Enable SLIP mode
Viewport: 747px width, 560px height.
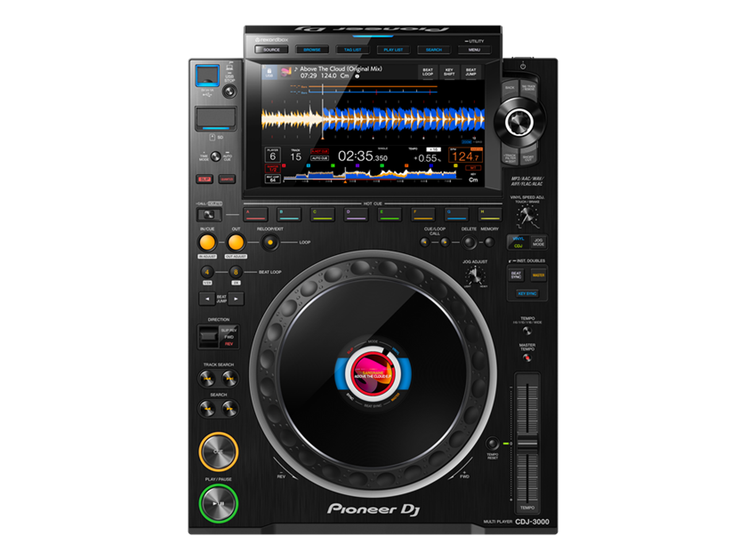click(205, 179)
